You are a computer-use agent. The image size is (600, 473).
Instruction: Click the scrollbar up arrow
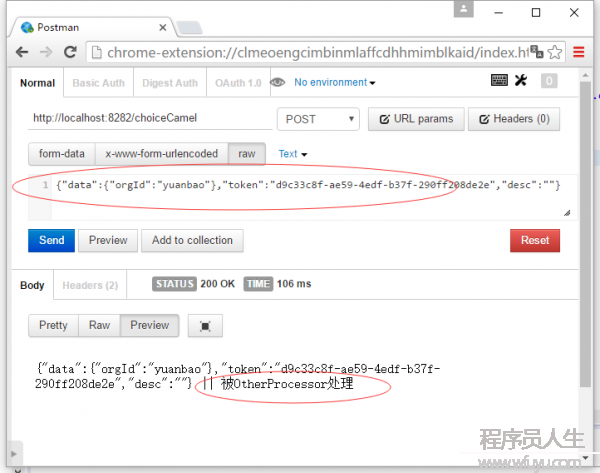pos(585,75)
